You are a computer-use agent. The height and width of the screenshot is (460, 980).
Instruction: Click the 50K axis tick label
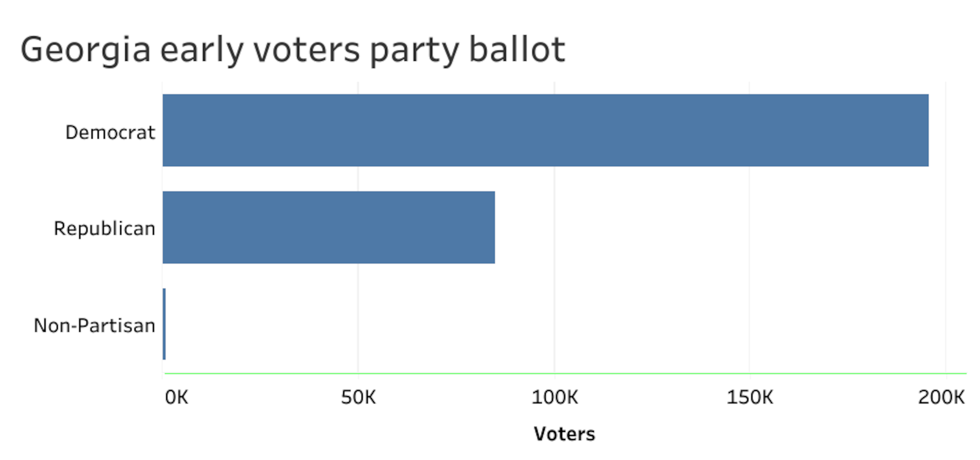[x=358, y=398]
